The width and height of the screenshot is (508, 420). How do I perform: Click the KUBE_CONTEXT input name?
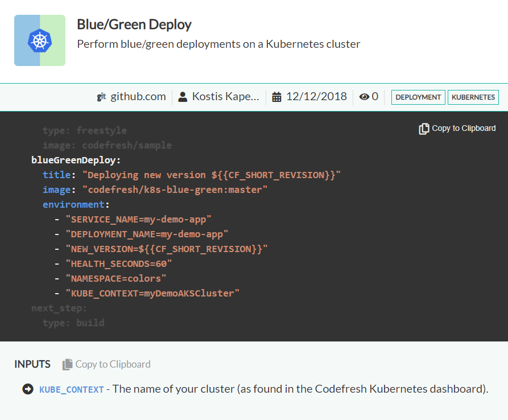pos(72,390)
